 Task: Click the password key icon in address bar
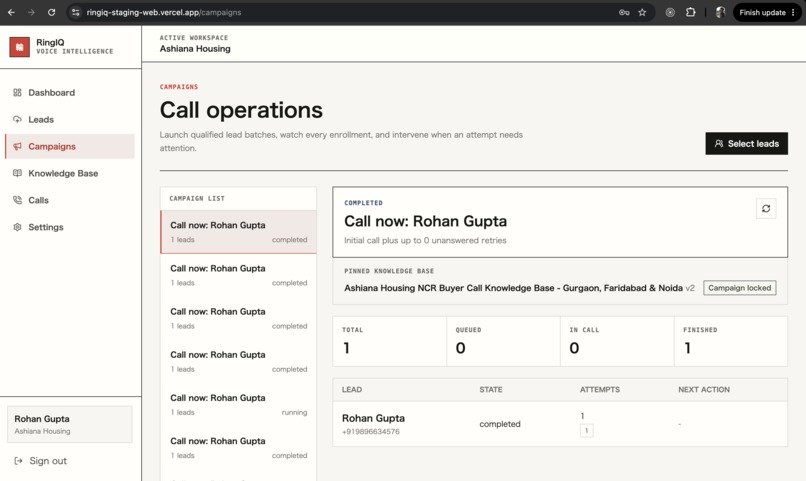pyautogui.click(x=624, y=12)
